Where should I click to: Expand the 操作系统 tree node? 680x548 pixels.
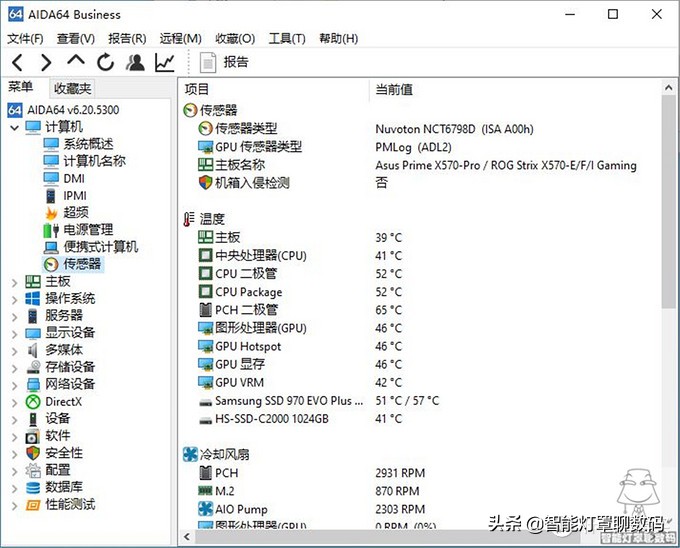pos(14,299)
